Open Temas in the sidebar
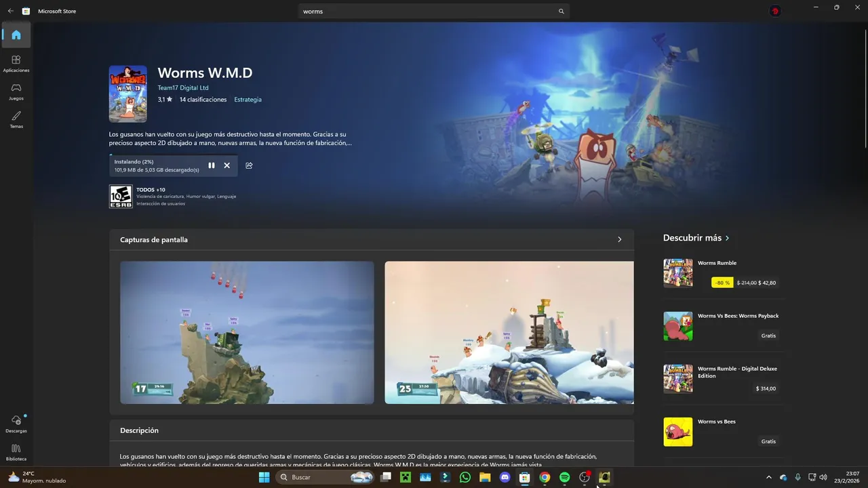The image size is (868, 488). (16, 119)
